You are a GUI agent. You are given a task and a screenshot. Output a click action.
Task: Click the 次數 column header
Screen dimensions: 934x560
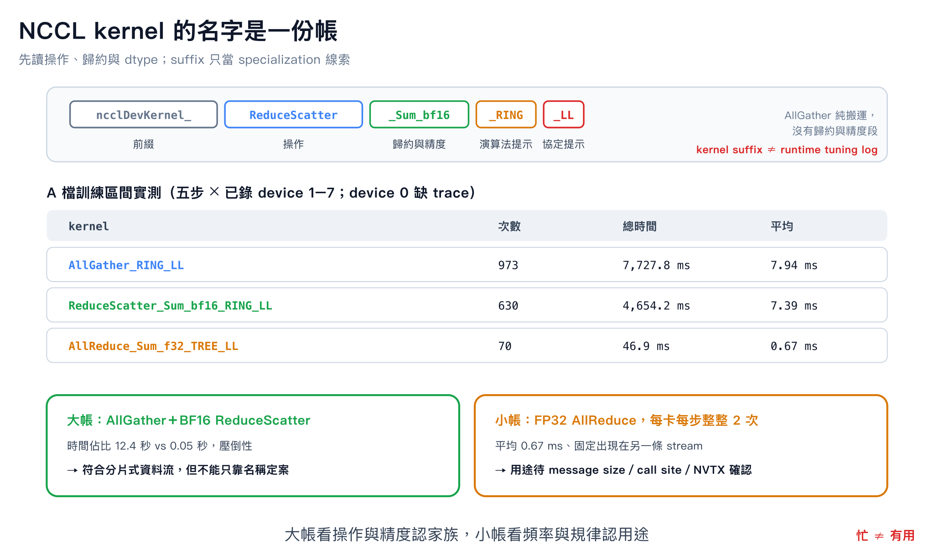tap(509, 226)
